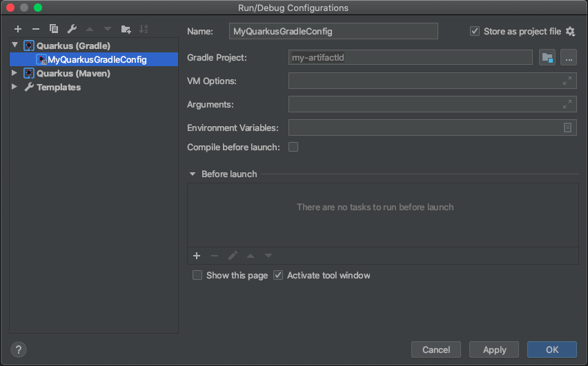The width and height of the screenshot is (588, 366).
Task: Expand the Quarkus (Maven) tree node
Action: pos(14,72)
